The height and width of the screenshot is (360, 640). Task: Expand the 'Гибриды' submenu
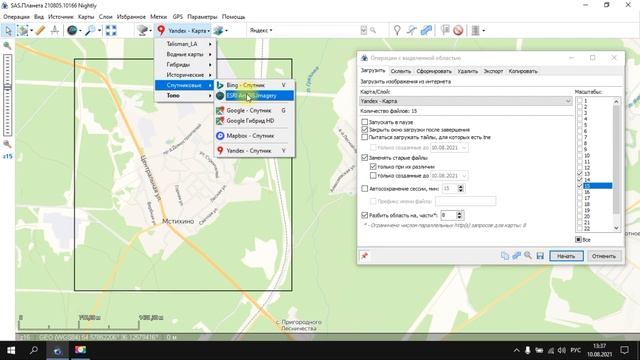[x=185, y=64]
